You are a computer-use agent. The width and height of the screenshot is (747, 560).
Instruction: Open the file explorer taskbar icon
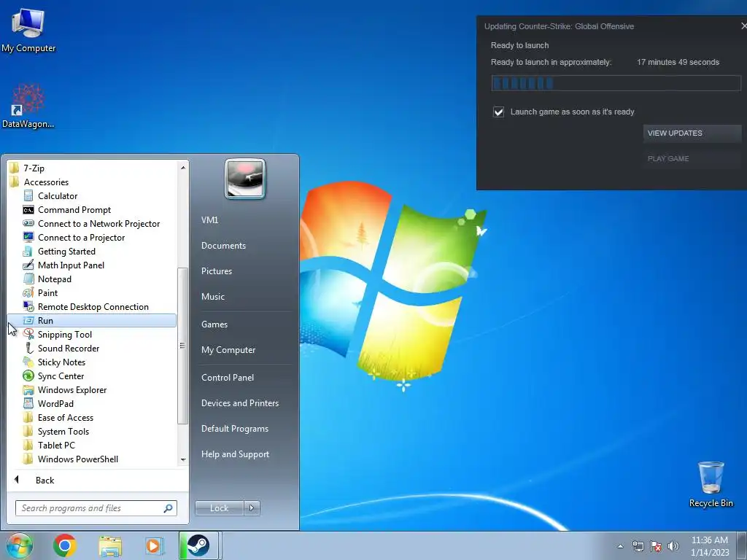110,545
